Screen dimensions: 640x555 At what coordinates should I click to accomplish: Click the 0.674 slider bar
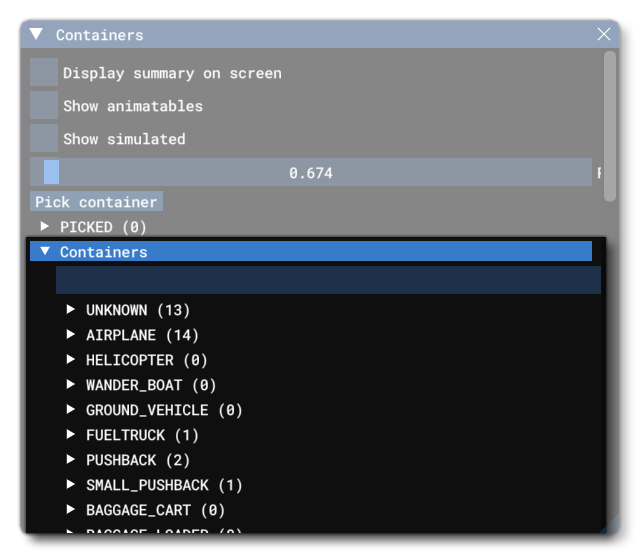click(310, 173)
